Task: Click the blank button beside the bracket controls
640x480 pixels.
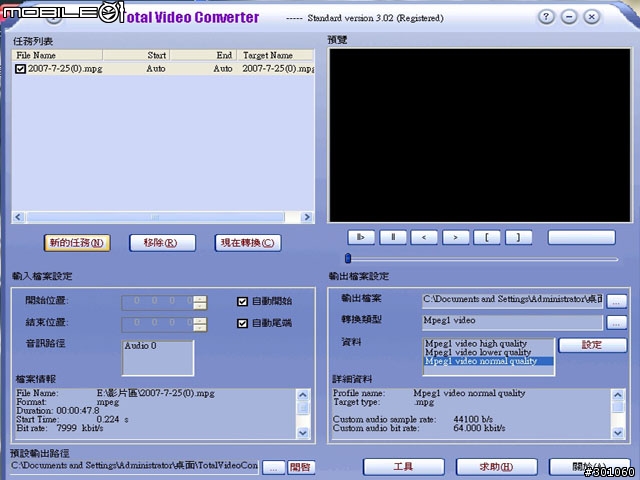Action: (x=581, y=237)
